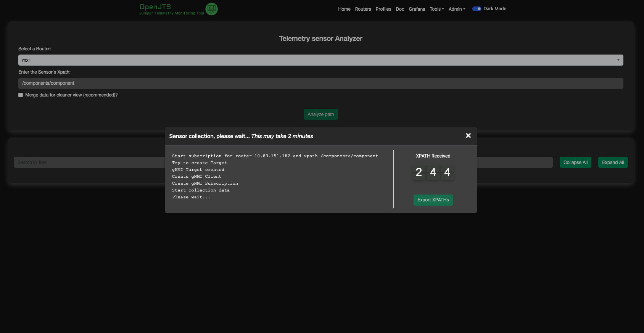The width and height of the screenshot is (644, 333).
Task: Click the Export XPATHs button
Action: 433,200
